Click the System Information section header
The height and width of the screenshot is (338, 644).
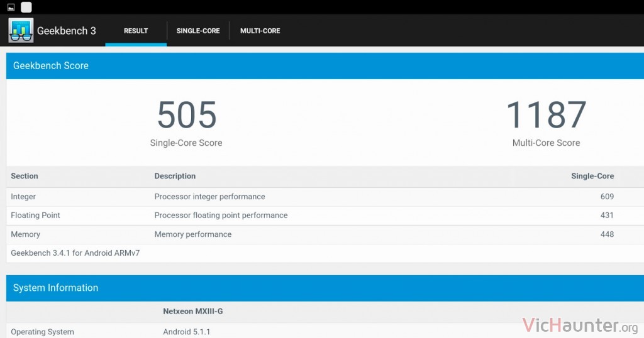[x=325, y=288]
